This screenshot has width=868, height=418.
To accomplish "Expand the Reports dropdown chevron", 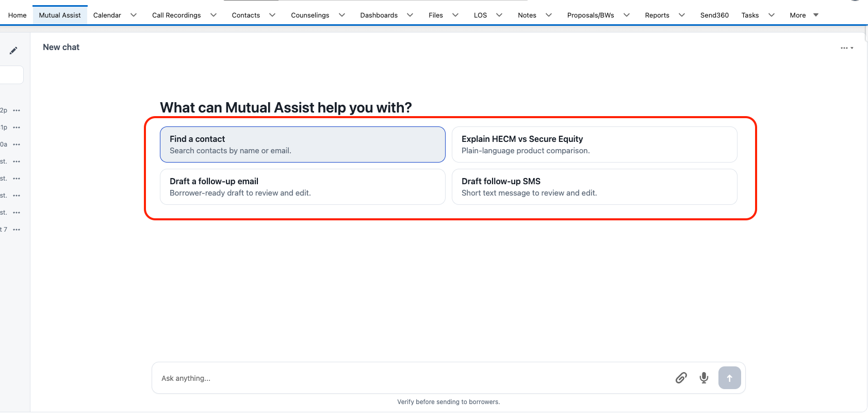I will [x=682, y=15].
